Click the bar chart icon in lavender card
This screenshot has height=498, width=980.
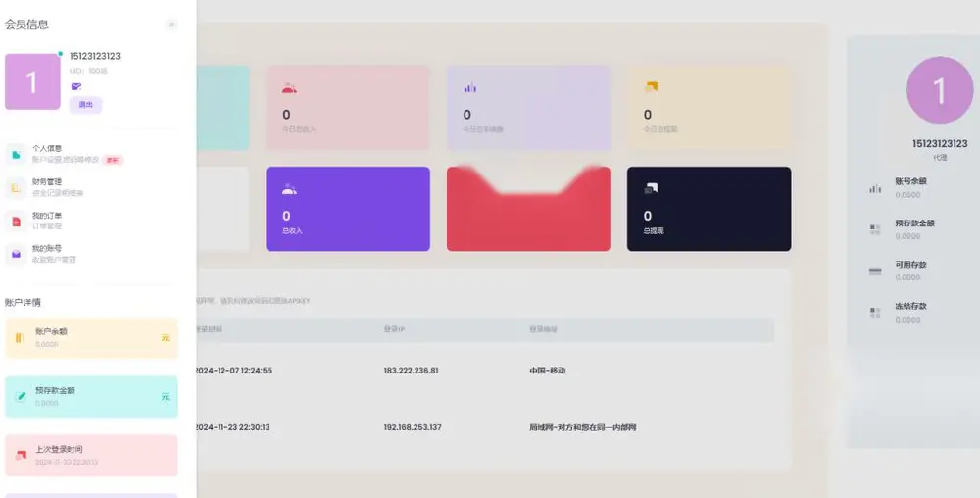point(470,88)
